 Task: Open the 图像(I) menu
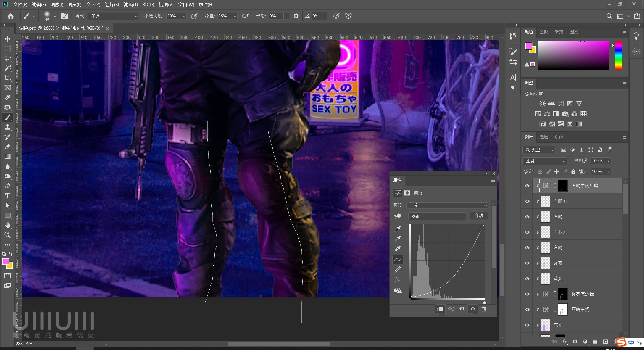[57, 4]
